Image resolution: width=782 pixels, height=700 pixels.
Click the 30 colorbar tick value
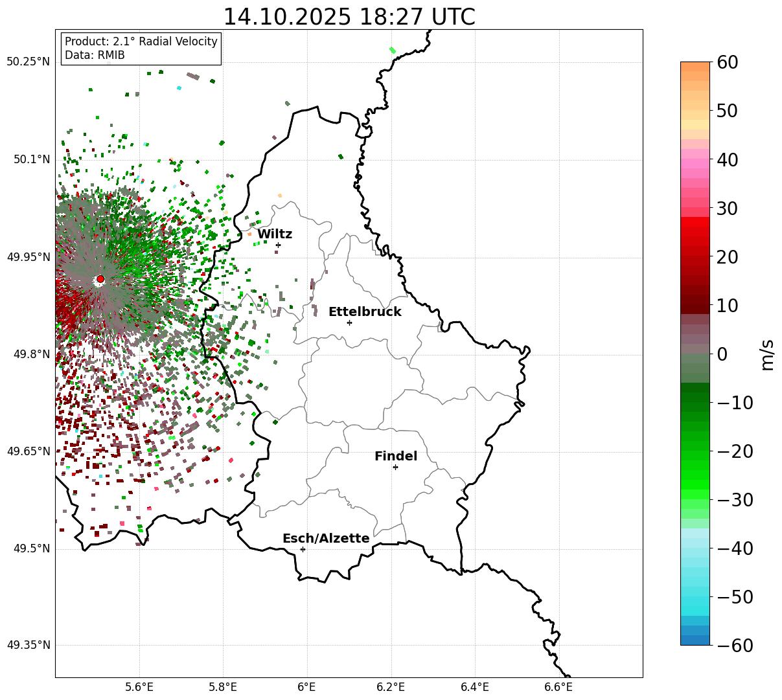tap(727, 209)
